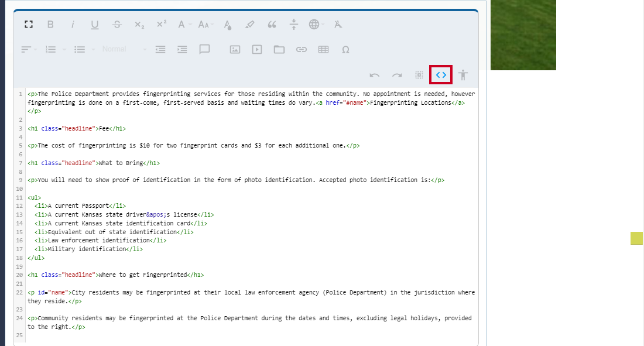644x346 pixels.
Task: Click the 'City residents may be fingerprinted' paragraph
Action: pos(251,297)
